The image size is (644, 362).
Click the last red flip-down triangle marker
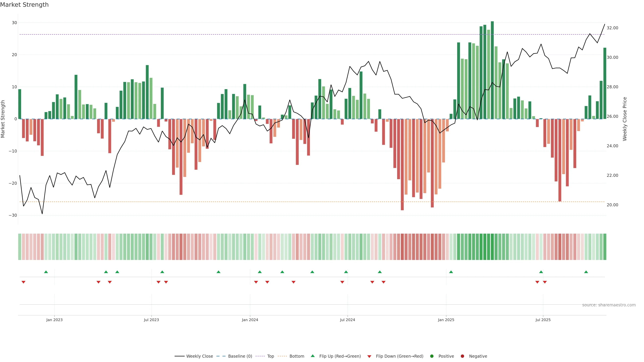[x=545, y=282]
